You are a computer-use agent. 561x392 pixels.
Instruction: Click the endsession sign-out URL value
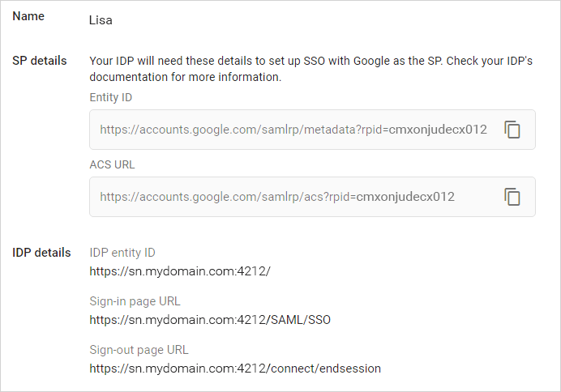click(x=235, y=369)
